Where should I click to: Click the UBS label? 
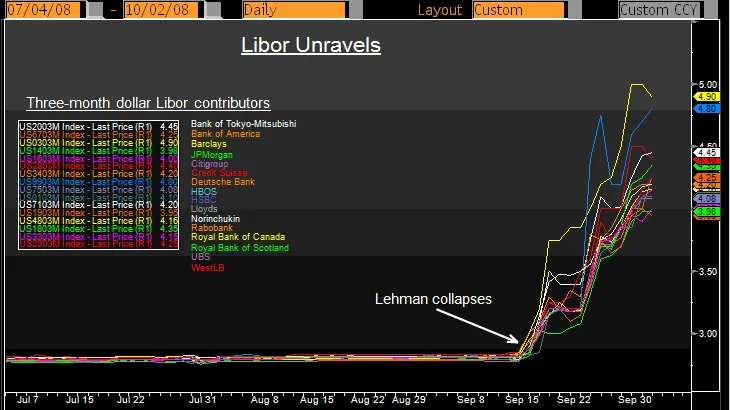tap(200, 257)
